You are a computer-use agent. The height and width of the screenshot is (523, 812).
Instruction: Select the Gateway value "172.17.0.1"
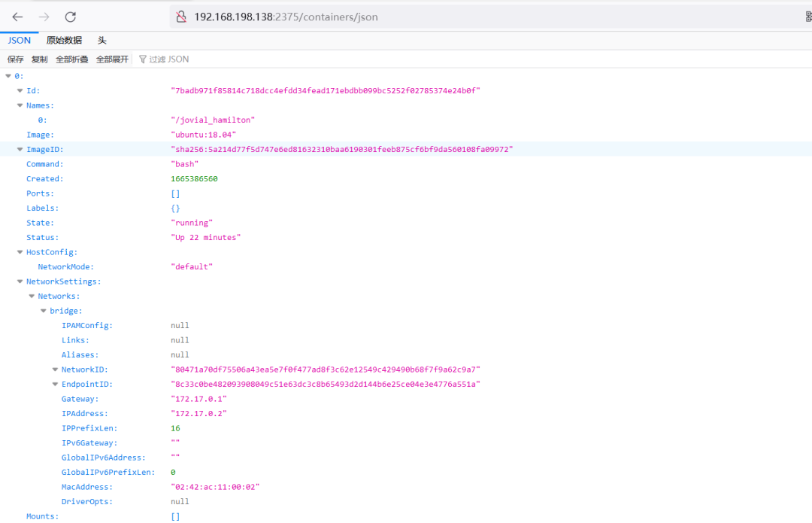(x=198, y=399)
